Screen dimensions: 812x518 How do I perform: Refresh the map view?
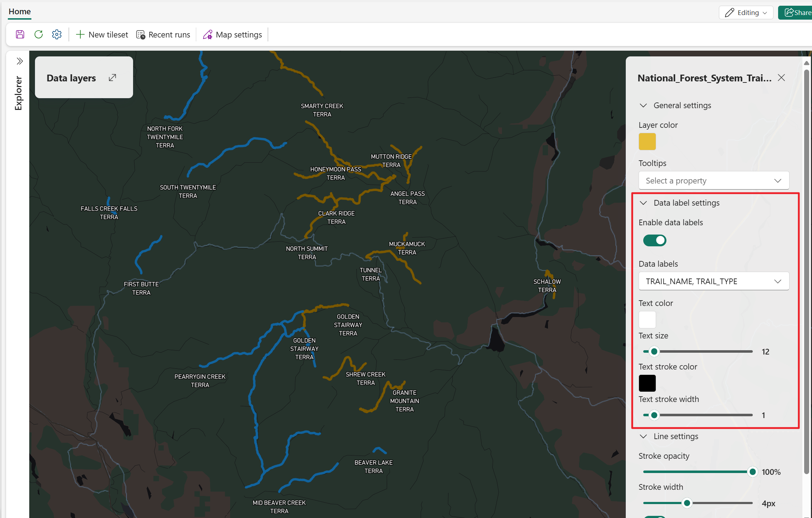38,34
